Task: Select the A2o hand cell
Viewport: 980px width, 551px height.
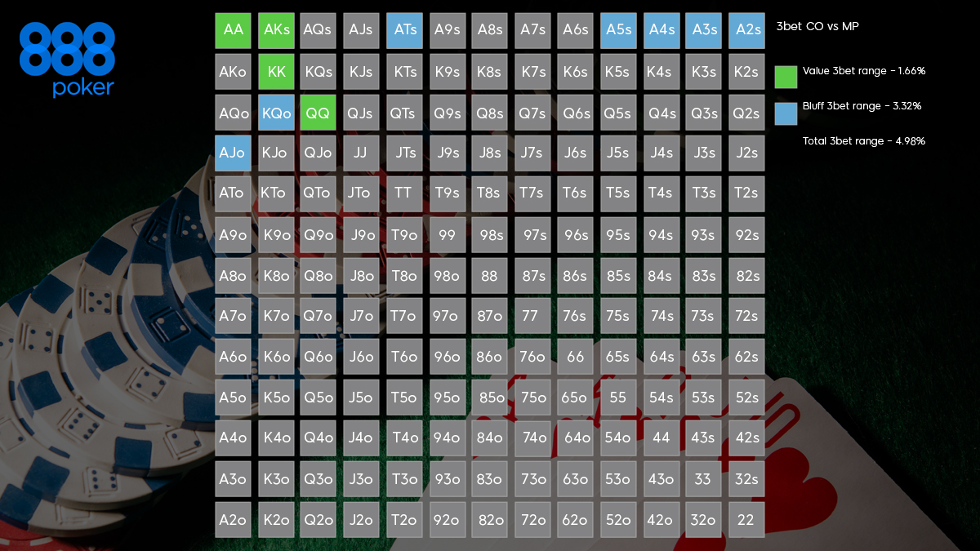Action: [233, 519]
